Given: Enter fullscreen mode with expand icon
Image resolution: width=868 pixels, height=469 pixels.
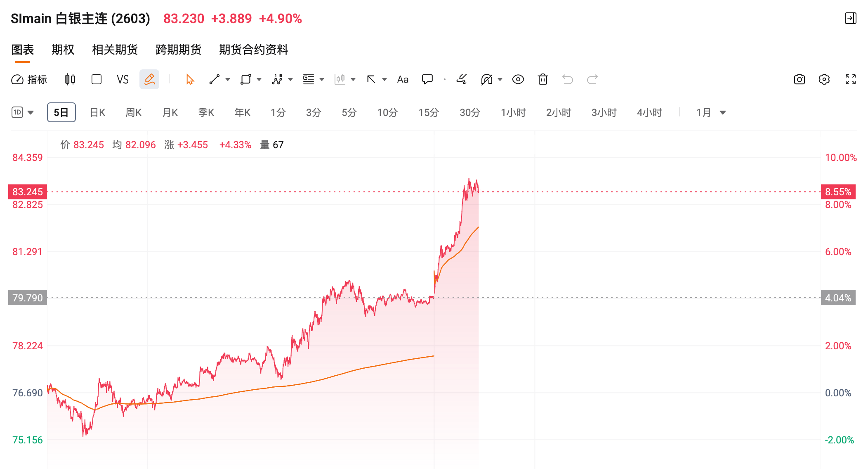Looking at the screenshot, I should click(850, 79).
